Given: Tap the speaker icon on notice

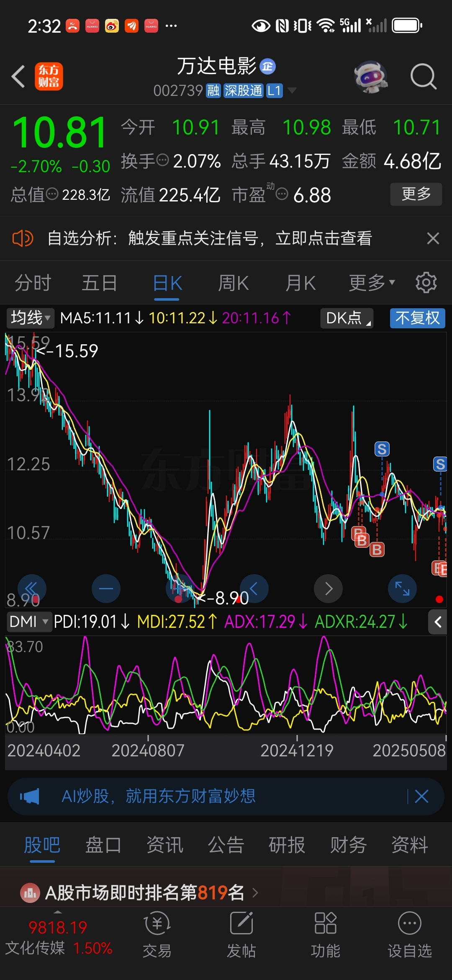Looking at the screenshot, I should pos(23,238).
